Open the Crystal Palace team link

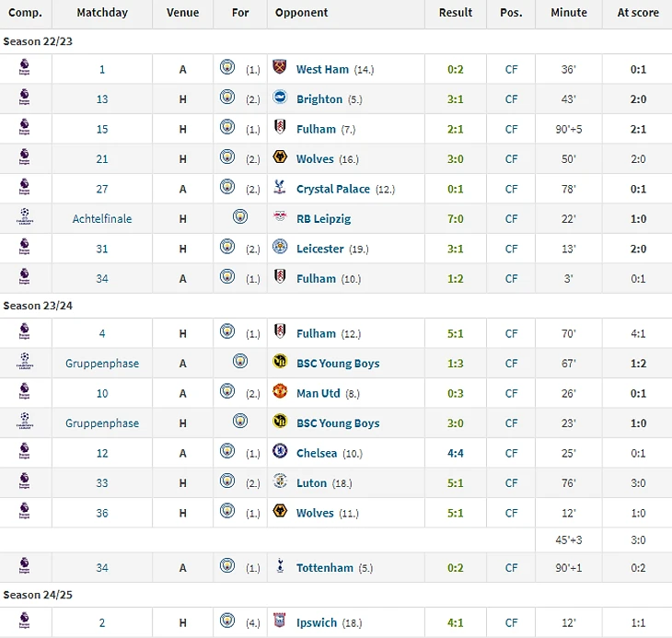click(333, 189)
